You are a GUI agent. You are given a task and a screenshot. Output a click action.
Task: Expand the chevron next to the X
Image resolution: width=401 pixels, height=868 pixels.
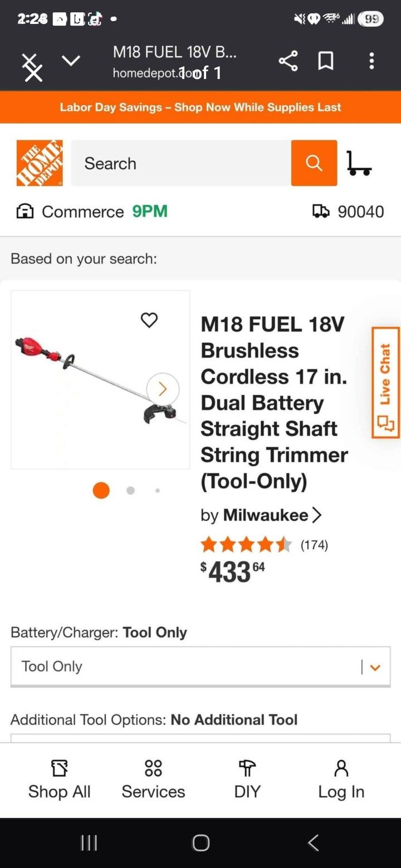click(71, 61)
